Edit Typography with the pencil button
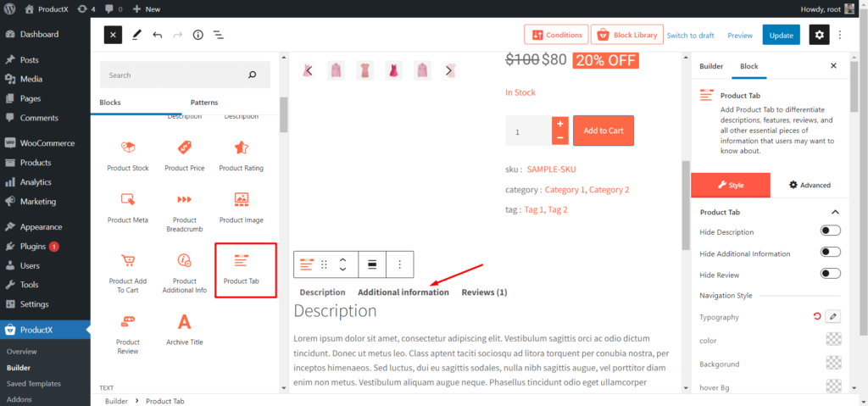Viewport: 868px width, 406px height. pos(832,317)
